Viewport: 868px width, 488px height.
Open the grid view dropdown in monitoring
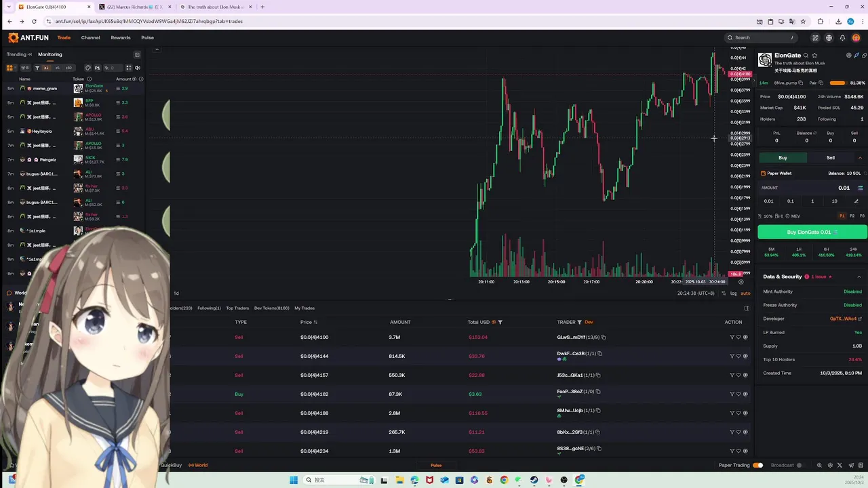coord(10,68)
